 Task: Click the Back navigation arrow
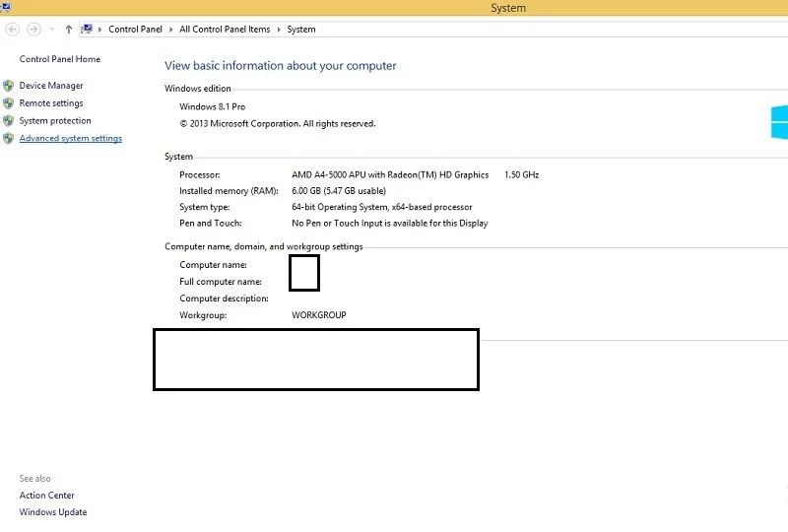pos(13,30)
